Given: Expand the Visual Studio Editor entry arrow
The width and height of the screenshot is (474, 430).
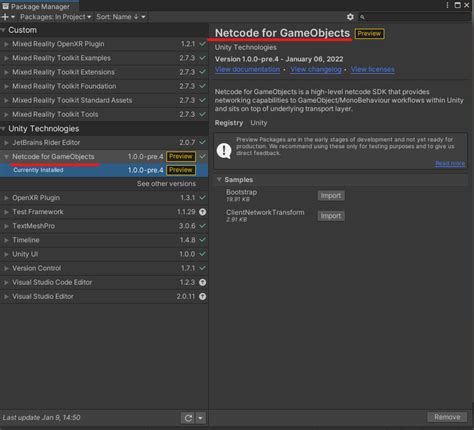Looking at the screenshot, I should pos(6,296).
